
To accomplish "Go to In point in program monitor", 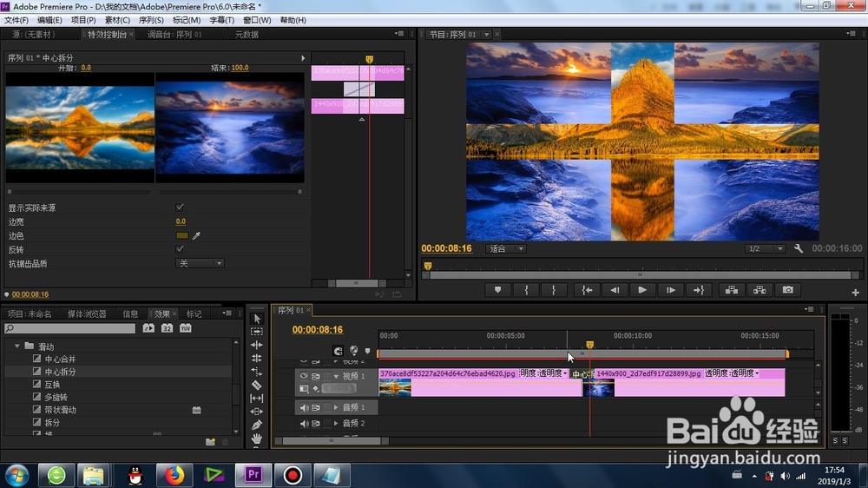I will (588, 290).
